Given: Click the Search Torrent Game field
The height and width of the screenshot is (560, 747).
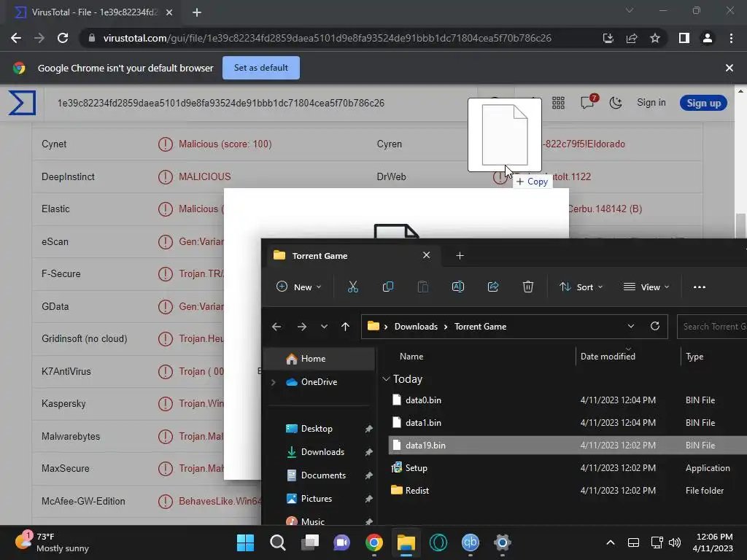Looking at the screenshot, I should [712, 326].
